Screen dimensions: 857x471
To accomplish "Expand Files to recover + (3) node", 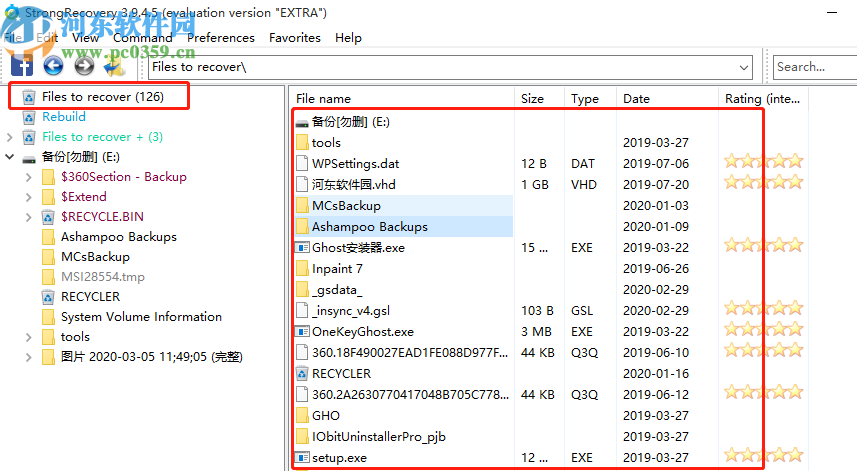I will [9, 137].
